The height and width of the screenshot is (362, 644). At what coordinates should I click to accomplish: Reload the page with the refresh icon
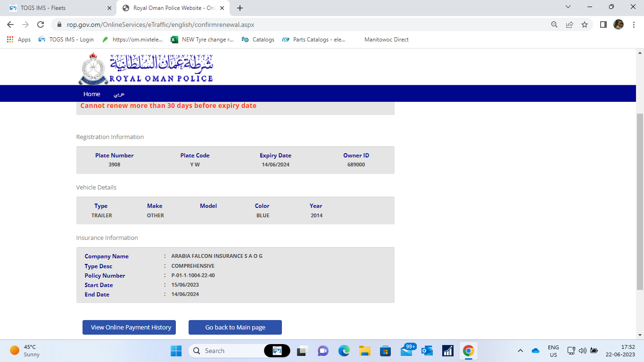click(x=41, y=25)
